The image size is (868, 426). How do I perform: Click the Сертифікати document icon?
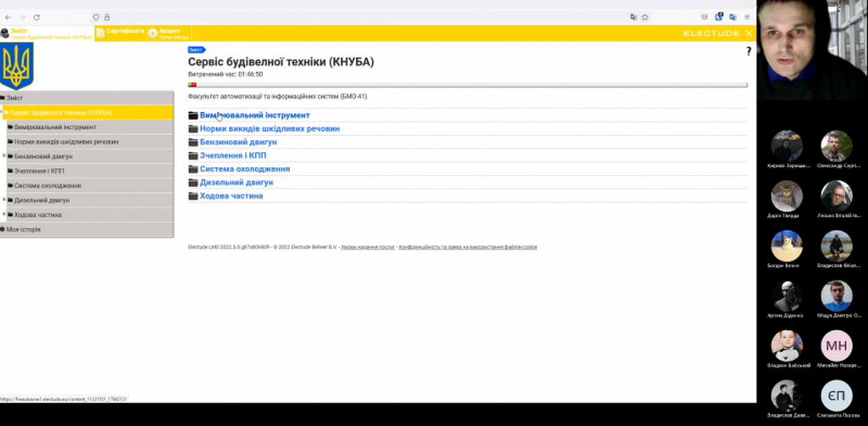pyautogui.click(x=100, y=33)
